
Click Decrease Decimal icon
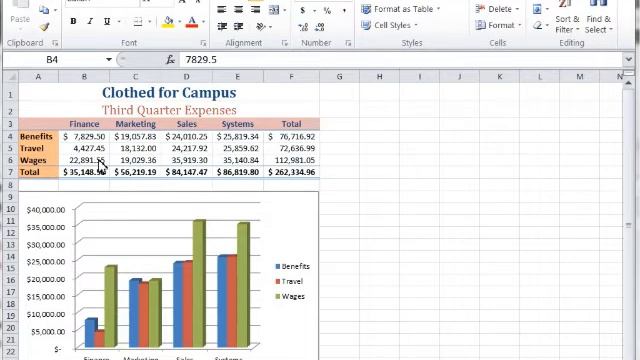click(320, 27)
